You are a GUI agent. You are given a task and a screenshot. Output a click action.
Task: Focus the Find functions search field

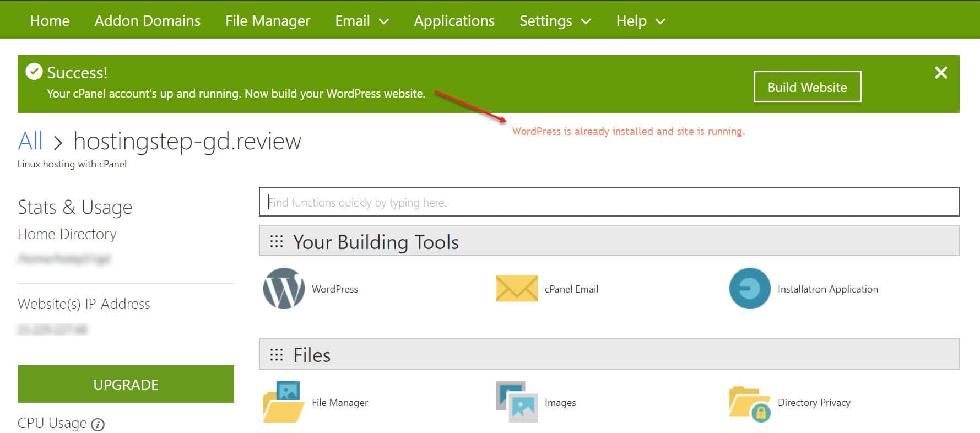[x=609, y=202]
